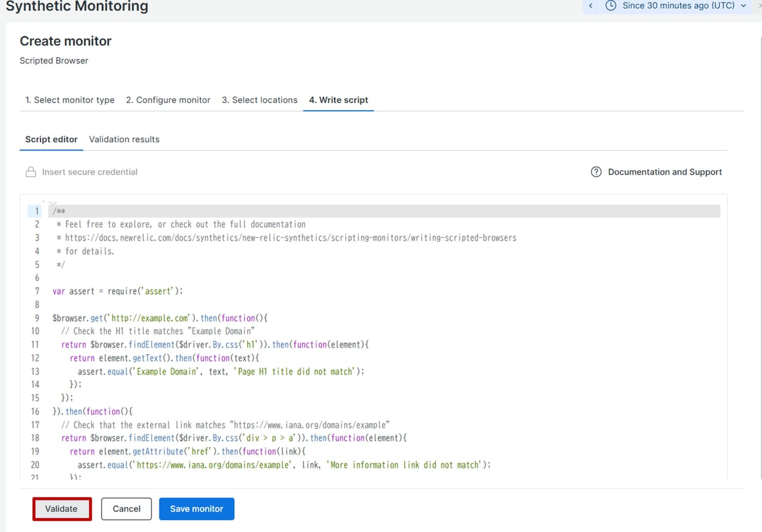Open the Configure monitor step
This screenshot has width=762, height=532.
pos(168,100)
